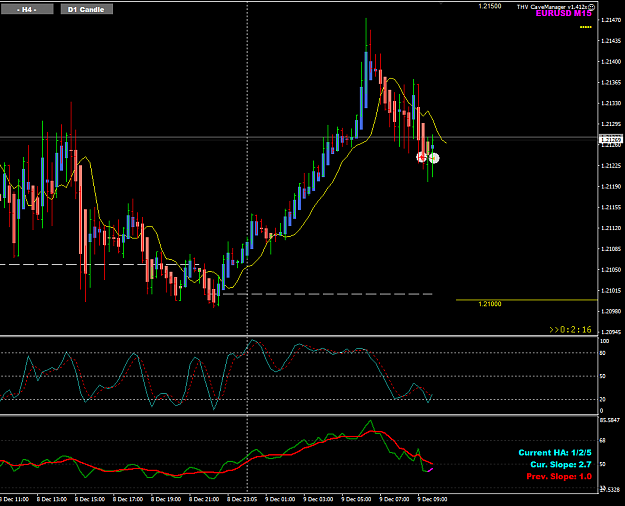The image size is (625, 506).
Task: Click the 1.21470 price axis label
Action: (x=611, y=20)
